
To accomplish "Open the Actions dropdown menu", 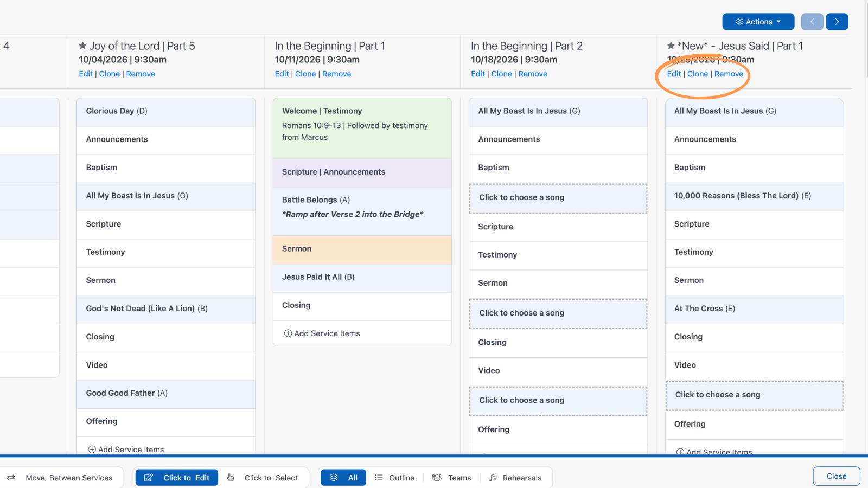I will 758,22.
